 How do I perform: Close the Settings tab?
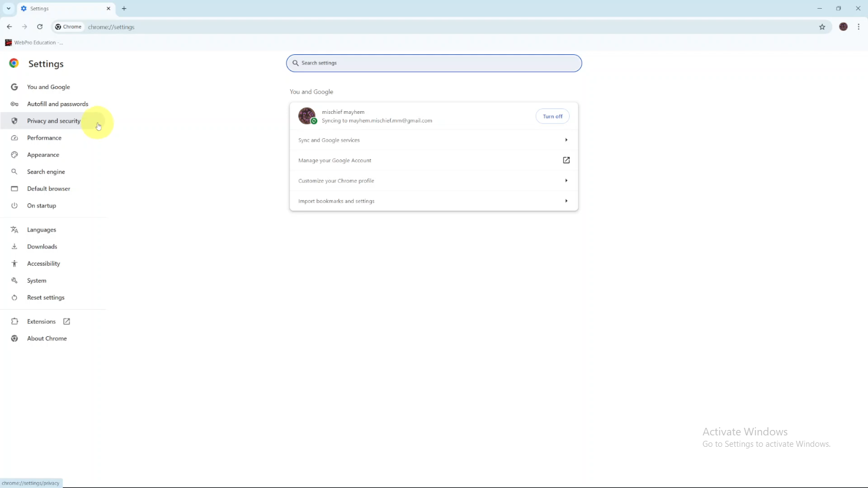(x=108, y=9)
